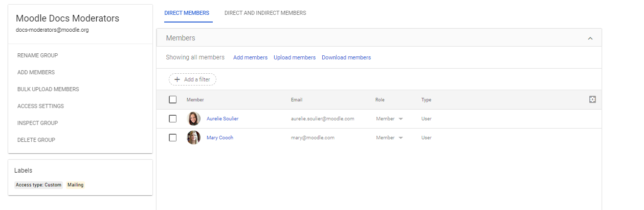The height and width of the screenshot is (210, 644).
Task: Open Inspect Group from the sidebar
Action: coord(37,123)
